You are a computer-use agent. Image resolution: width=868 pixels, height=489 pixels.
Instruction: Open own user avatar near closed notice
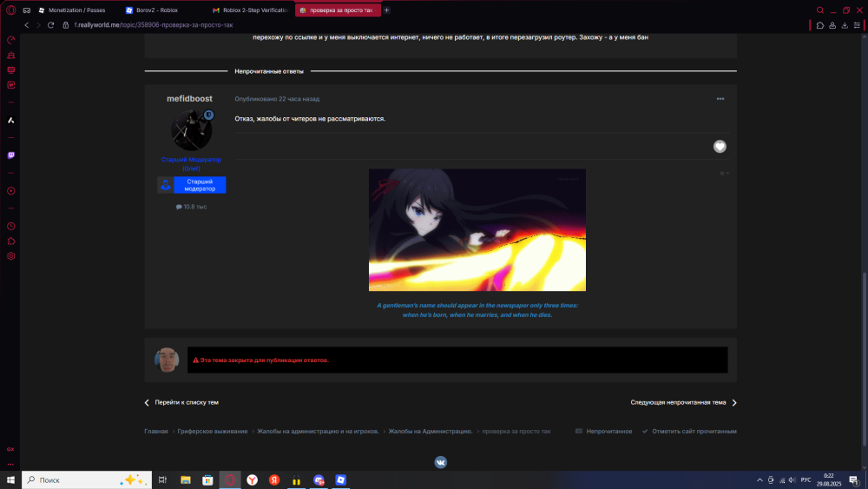pos(167,360)
